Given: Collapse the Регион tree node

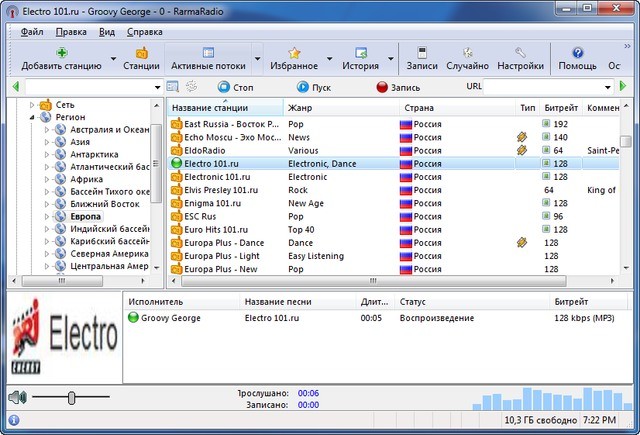Looking at the screenshot, I should click(33, 117).
